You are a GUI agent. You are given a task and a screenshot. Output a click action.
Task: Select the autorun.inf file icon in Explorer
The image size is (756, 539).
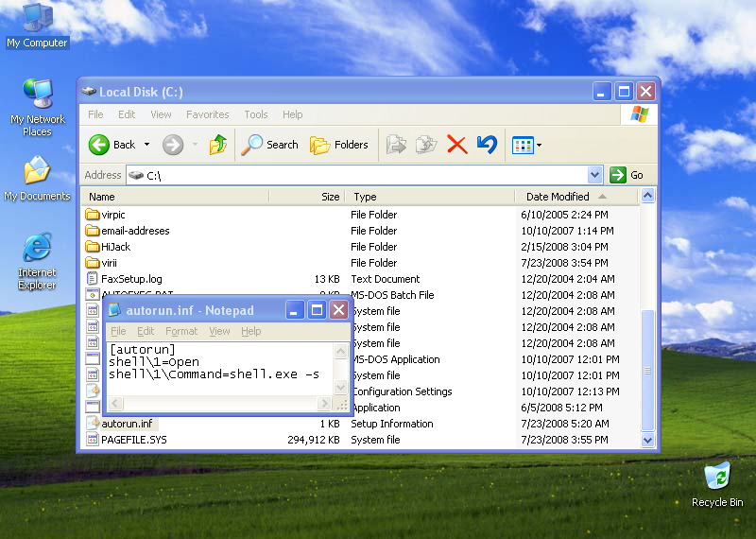[x=92, y=424]
